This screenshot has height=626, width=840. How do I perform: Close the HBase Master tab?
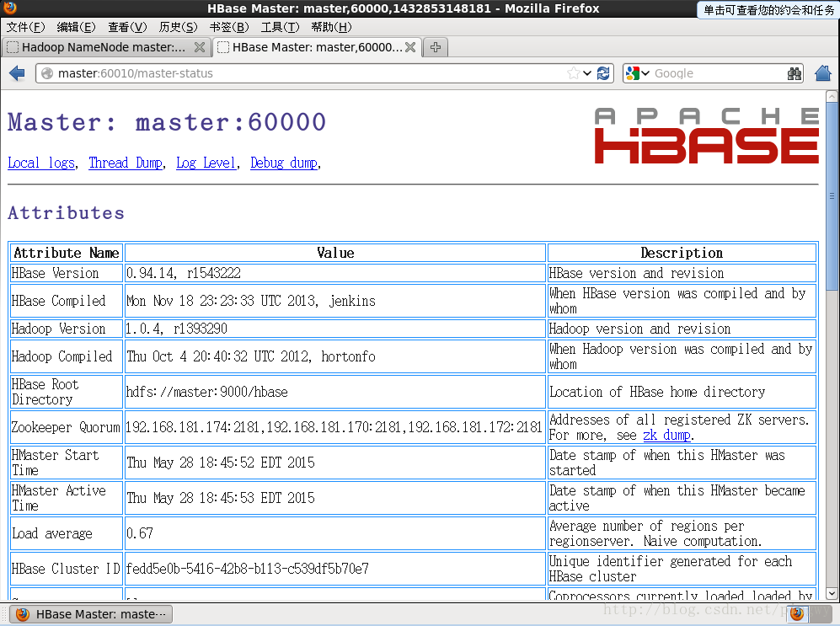[x=410, y=47]
